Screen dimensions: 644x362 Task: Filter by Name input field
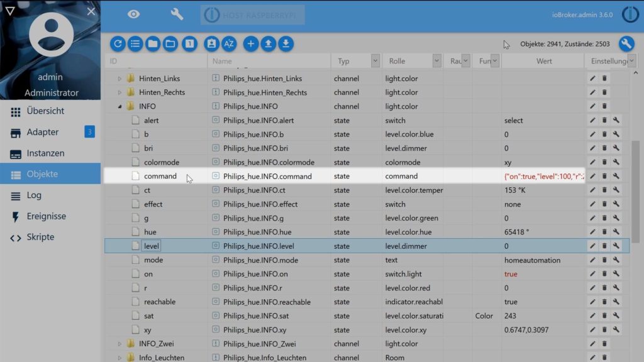tap(269, 61)
